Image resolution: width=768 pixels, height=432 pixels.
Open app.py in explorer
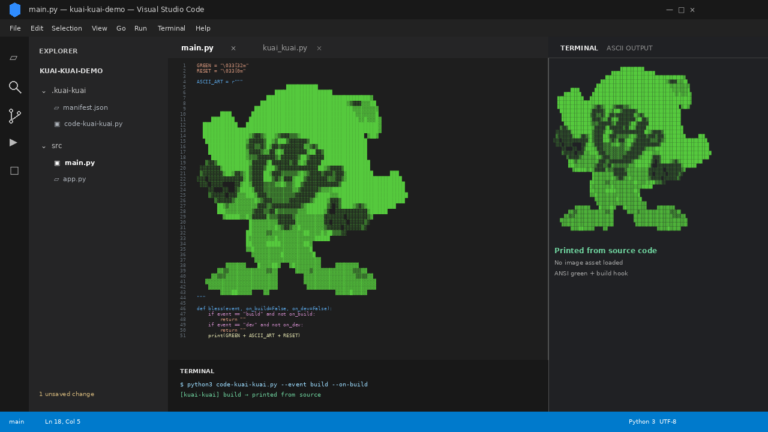click(x=74, y=179)
